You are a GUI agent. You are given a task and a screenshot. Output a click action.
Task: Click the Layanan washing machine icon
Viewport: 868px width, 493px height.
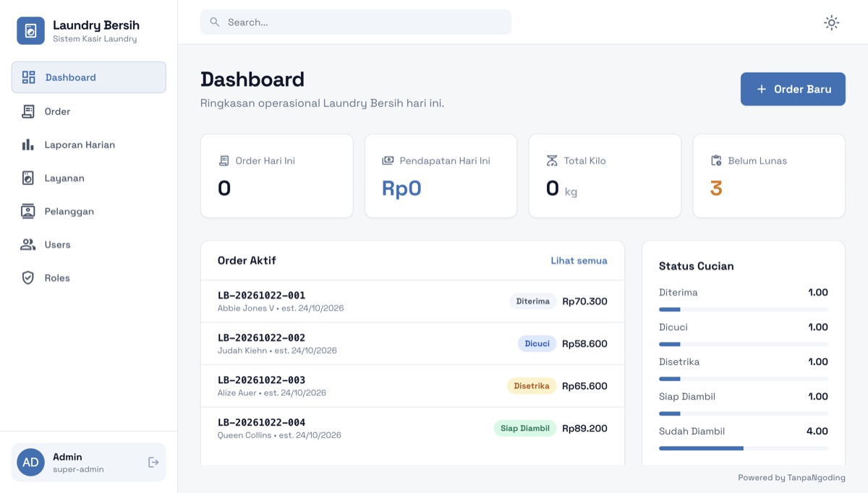28,178
